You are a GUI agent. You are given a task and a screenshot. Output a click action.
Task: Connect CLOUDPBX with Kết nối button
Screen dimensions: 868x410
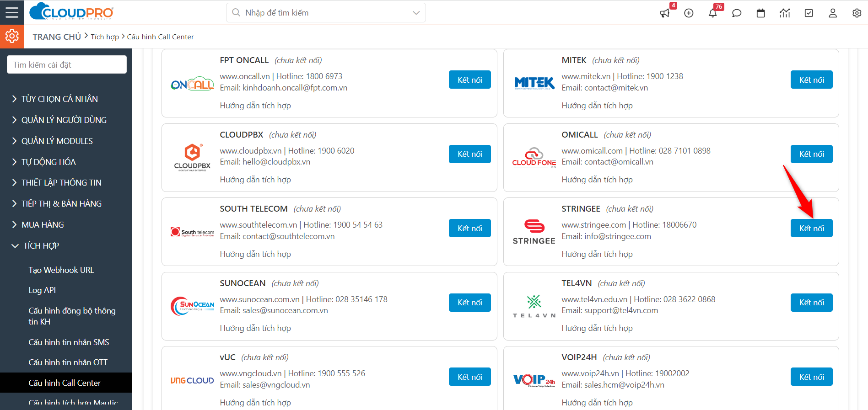[x=470, y=154]
